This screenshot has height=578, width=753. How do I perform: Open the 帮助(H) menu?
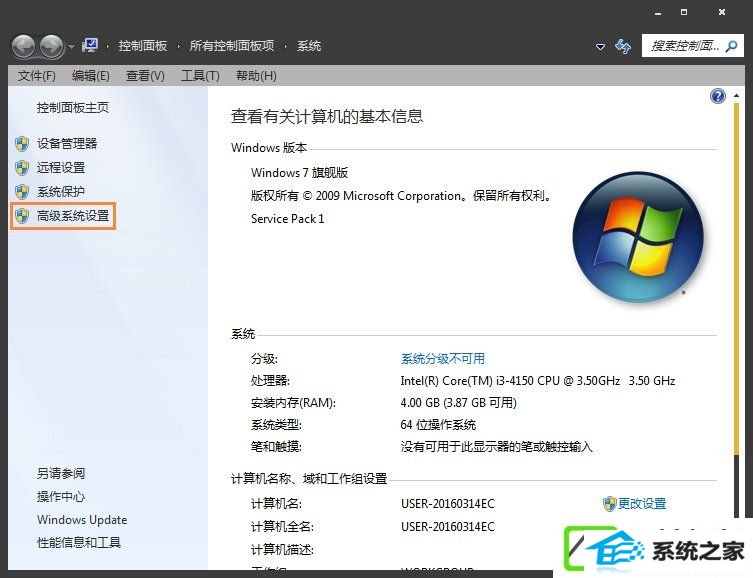pos(256,76)
